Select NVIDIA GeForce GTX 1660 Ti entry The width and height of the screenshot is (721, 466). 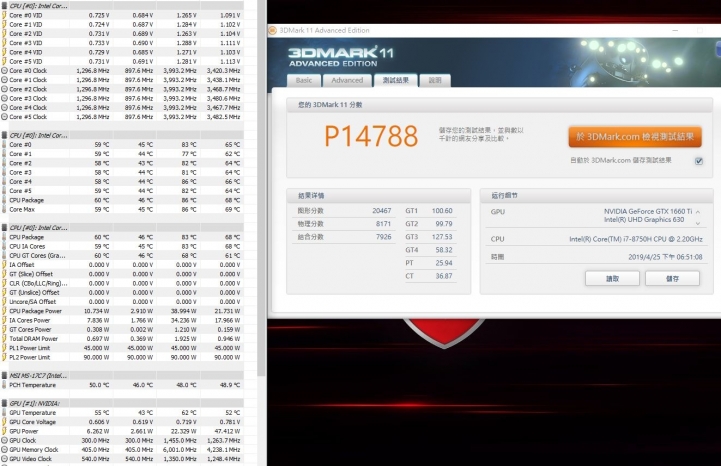point(647,211)
